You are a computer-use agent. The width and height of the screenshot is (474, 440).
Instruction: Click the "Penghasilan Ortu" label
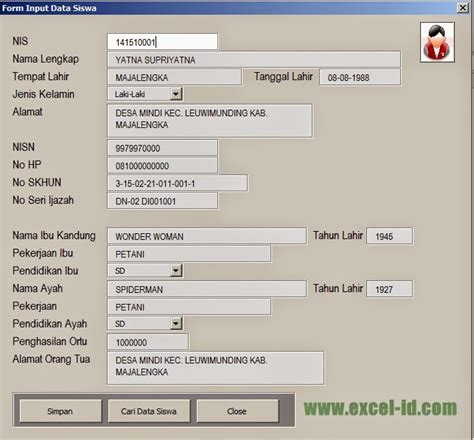50,341
